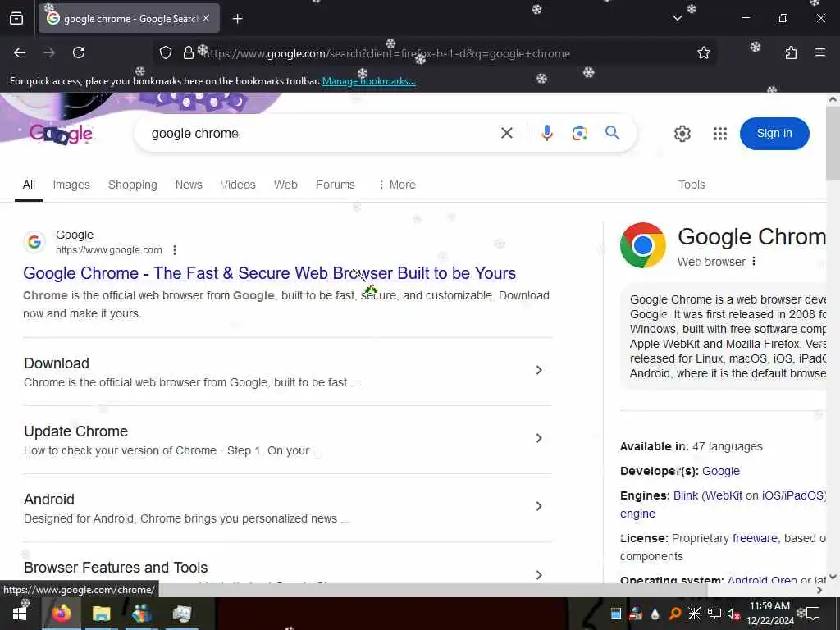Image resolution: width=840 pixels, height=630 pixels.
Task: Open the Update Chrome sitelink
Action: point(75,431)
